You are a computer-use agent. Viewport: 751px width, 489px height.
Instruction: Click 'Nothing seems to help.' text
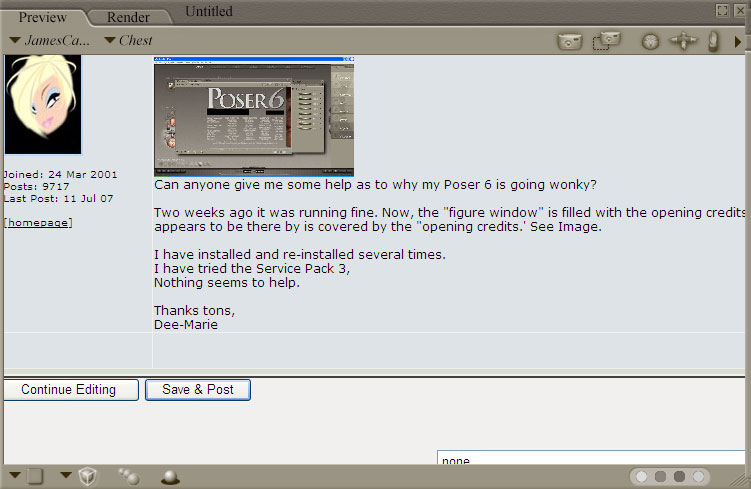[227, 283]
